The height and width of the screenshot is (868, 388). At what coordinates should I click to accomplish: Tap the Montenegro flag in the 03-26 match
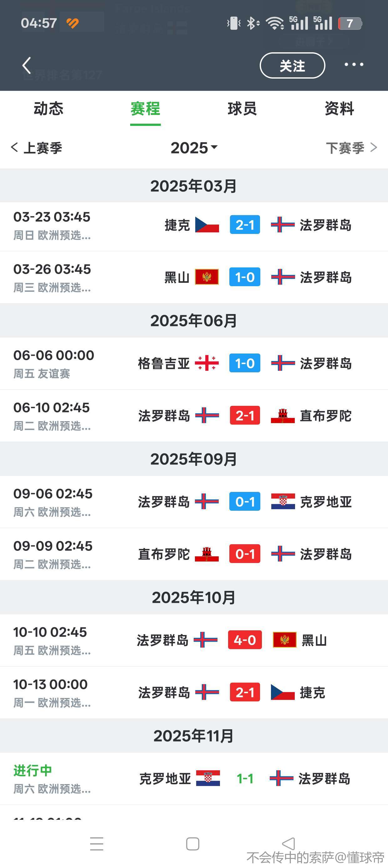click(x=207, y=277)
